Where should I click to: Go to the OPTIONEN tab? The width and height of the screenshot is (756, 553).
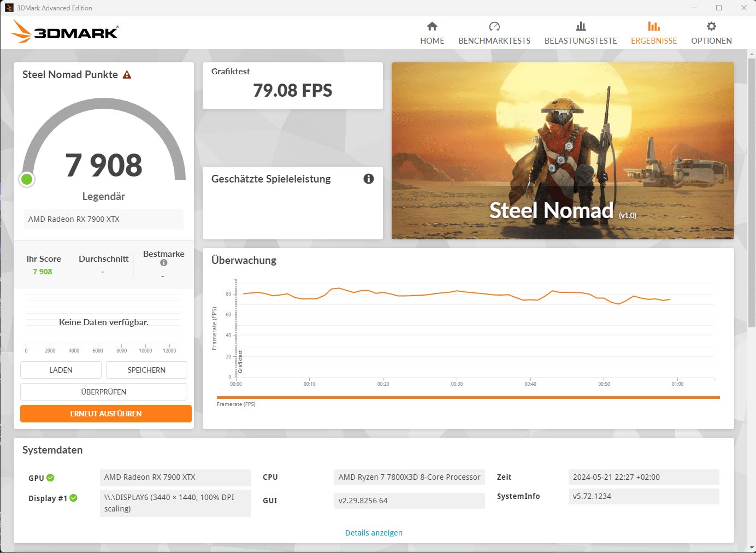pos(711,33)
